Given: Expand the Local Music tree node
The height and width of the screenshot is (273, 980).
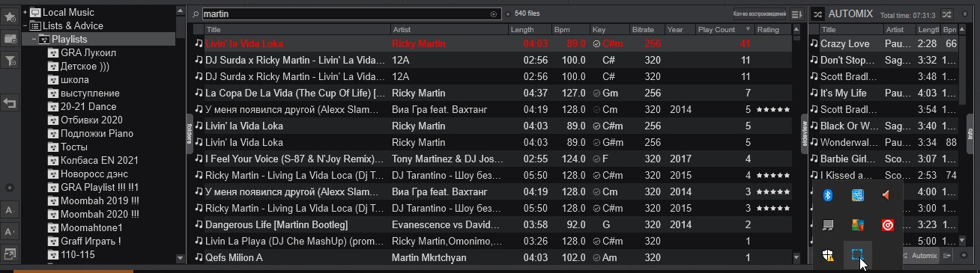Looking at the screenshot, I should (x=25, y=12).
